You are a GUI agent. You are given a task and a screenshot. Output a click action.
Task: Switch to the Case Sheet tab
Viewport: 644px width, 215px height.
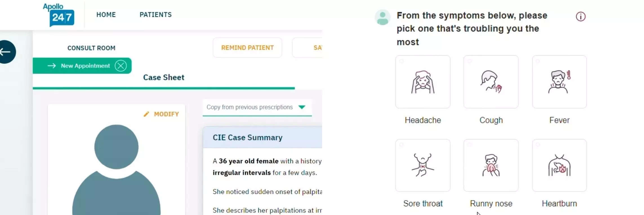[x=164, y=78]
